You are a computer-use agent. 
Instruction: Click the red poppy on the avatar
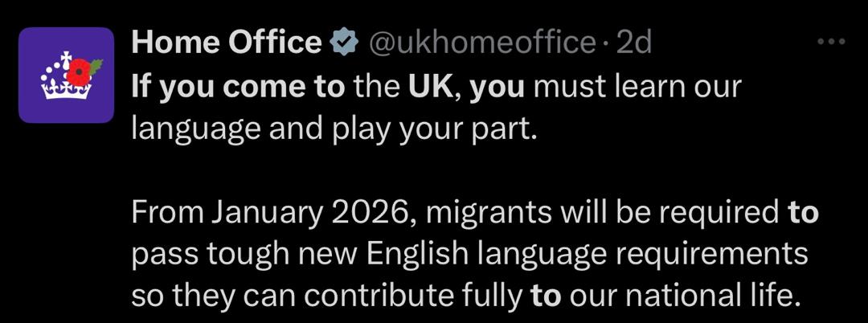coord(81,72)
